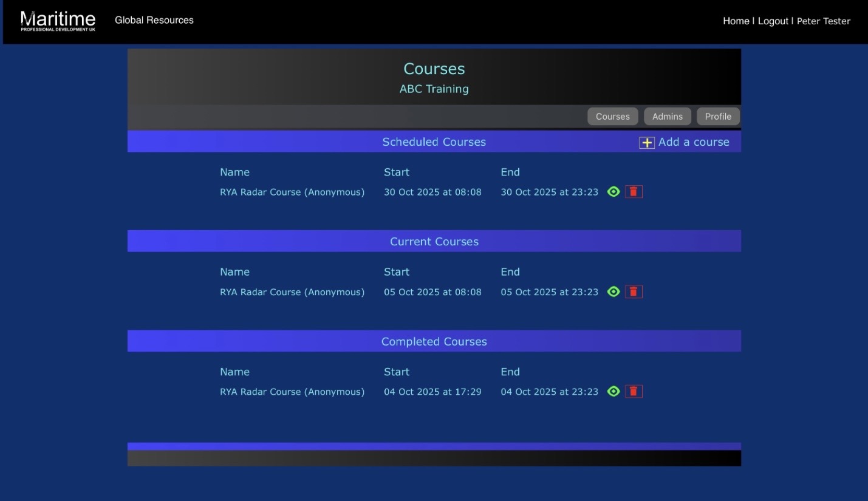This screenshot has height=501, width=868.
Task: Open the Profile tab
Action: point(718,116)
